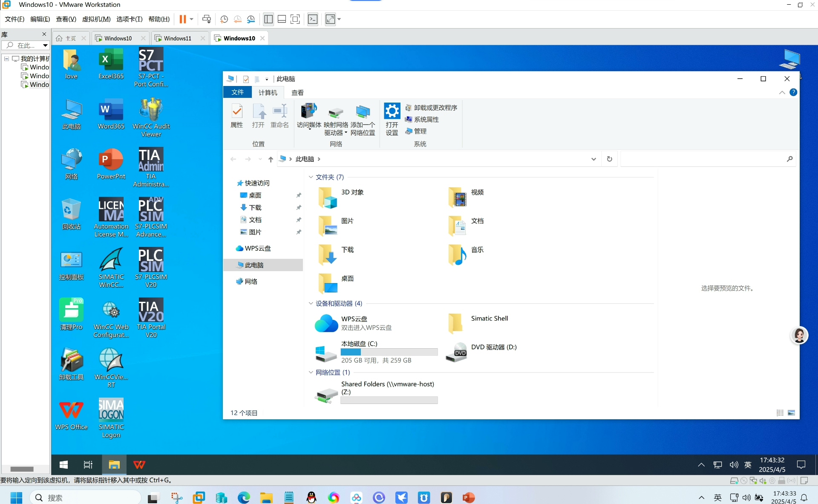Click 卸载或更改程序 in the ribbon
Image resolution: width=818 pixels, height=504 pixels.
tap(431, 108)
